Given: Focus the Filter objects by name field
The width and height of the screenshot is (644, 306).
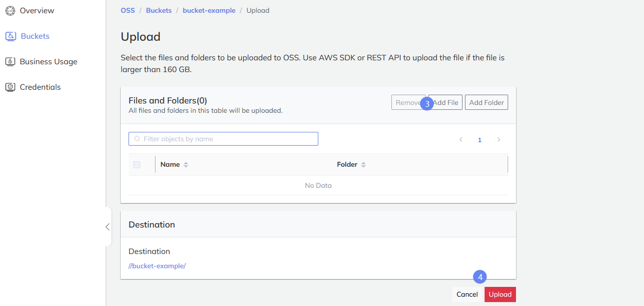Looking at the screenshot, I should tap(223, 139).
